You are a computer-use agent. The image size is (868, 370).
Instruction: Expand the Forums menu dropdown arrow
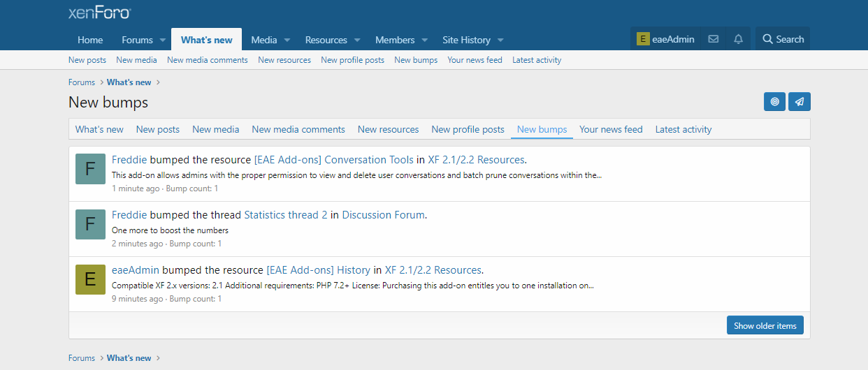[x=162, y=40]
